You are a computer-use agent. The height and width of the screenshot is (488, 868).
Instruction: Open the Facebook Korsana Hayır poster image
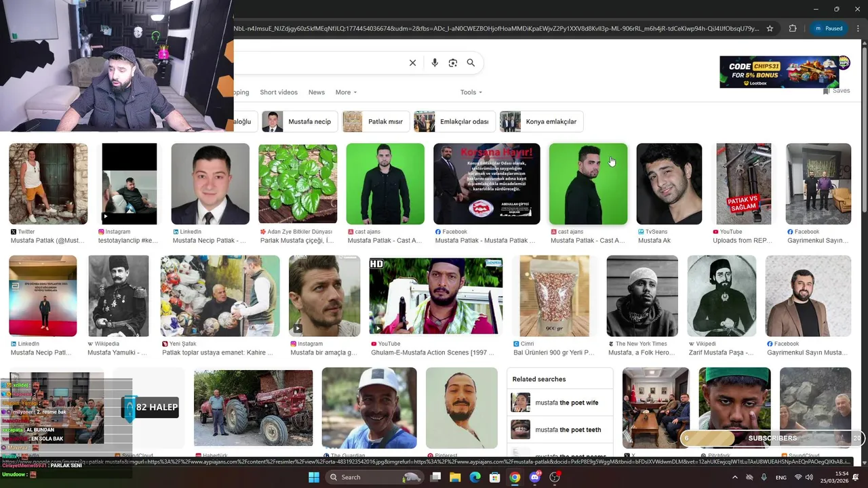[x=487, y=184]
